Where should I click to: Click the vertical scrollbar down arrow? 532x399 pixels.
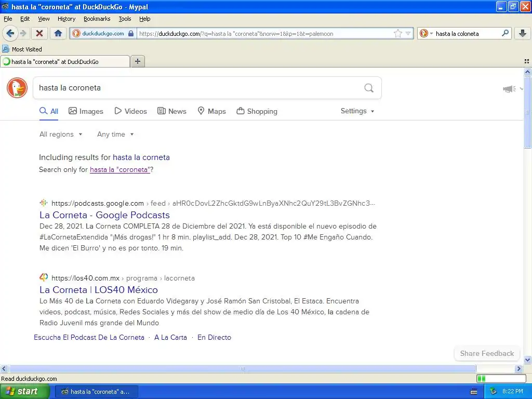click(x=527, y=360)
